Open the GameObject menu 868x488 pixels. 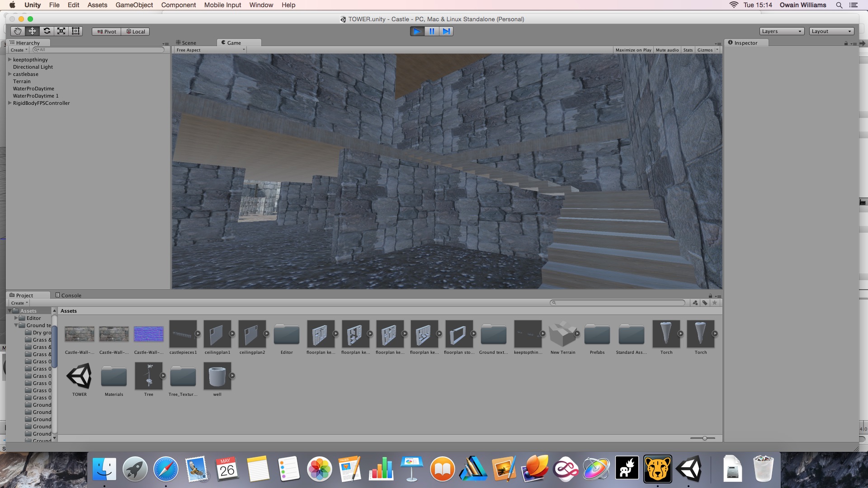[x=134, y=5]
